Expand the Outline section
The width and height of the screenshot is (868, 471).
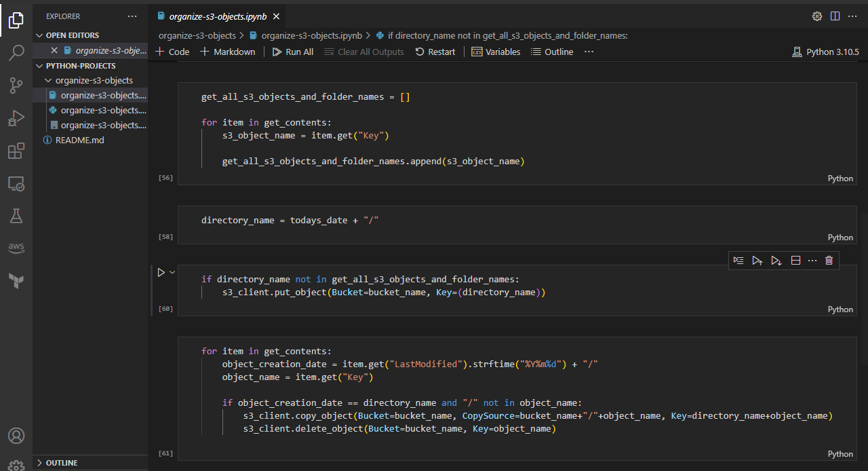90,463
